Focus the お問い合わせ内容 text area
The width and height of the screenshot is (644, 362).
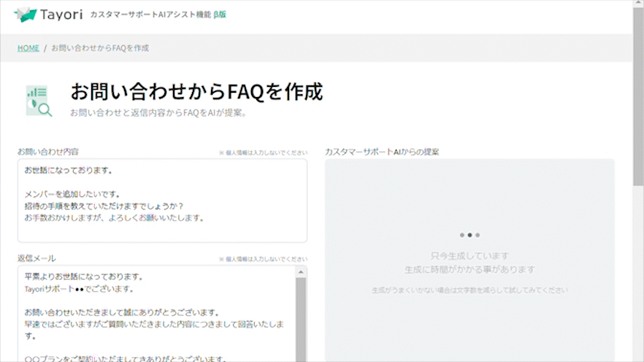[162, 201]
